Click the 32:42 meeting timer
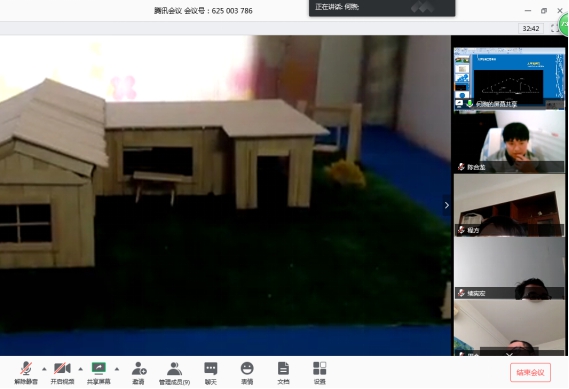The image size is (569, 389). coord(531,28)
